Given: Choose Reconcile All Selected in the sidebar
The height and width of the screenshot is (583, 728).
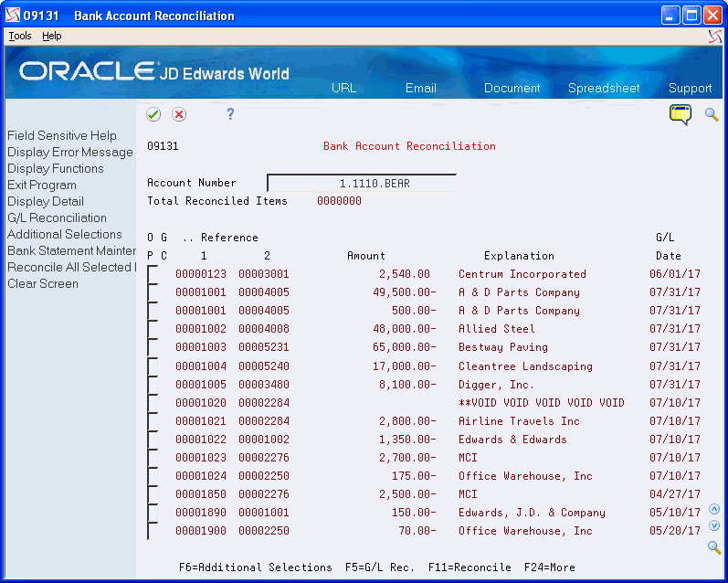Looking at the screenshot, I should (x=71, y=267).
